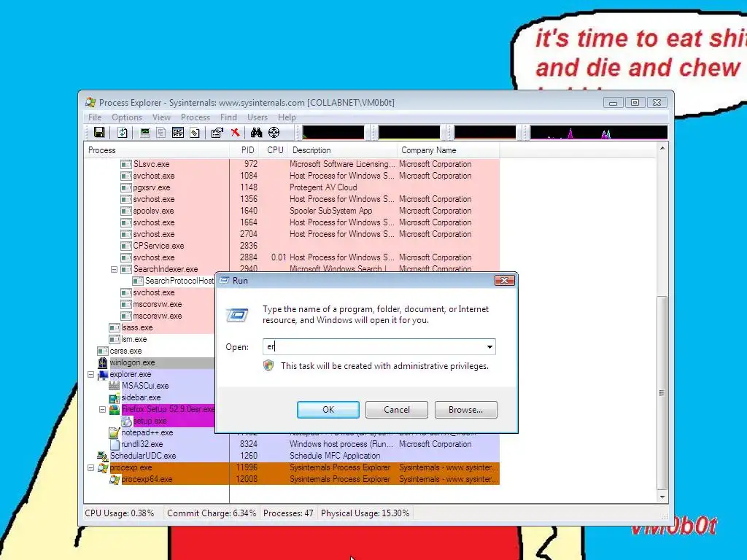This screenshot has width=747, height=560.
Task: Click the binoculars Find Handle icon
Action: pos(256,133)
